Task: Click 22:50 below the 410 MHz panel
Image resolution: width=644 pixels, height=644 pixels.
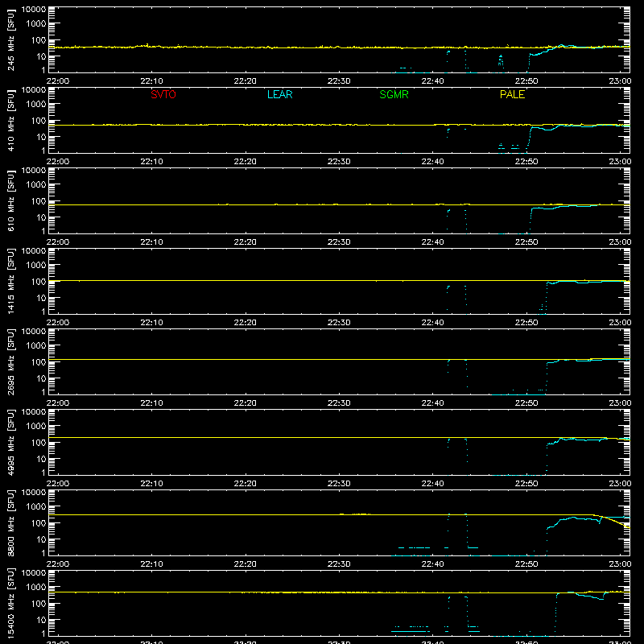Action: (x=526, y=162)
